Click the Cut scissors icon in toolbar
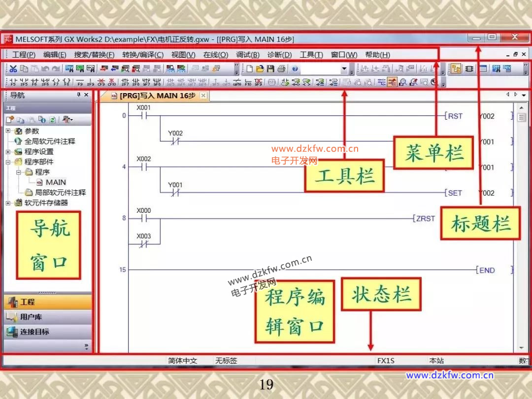The image size is (532, 399). (x=13, y=69)
